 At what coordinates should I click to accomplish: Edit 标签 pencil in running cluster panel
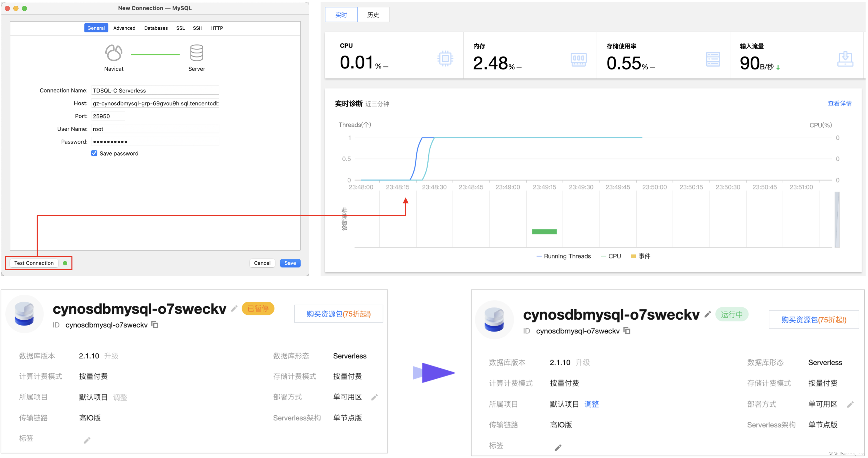click(558, 448)
